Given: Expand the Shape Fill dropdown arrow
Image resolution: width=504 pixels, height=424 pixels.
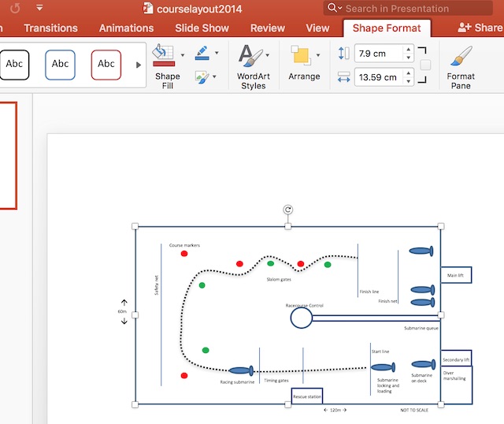Looking at the screenshot, I should (183, 55).
